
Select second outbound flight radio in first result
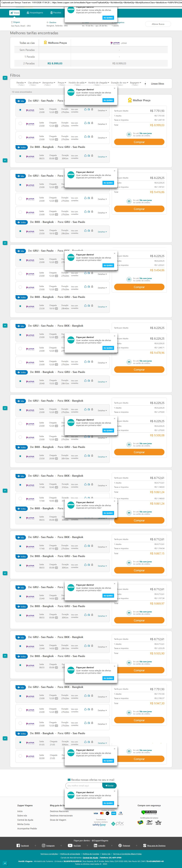point(20,123)
